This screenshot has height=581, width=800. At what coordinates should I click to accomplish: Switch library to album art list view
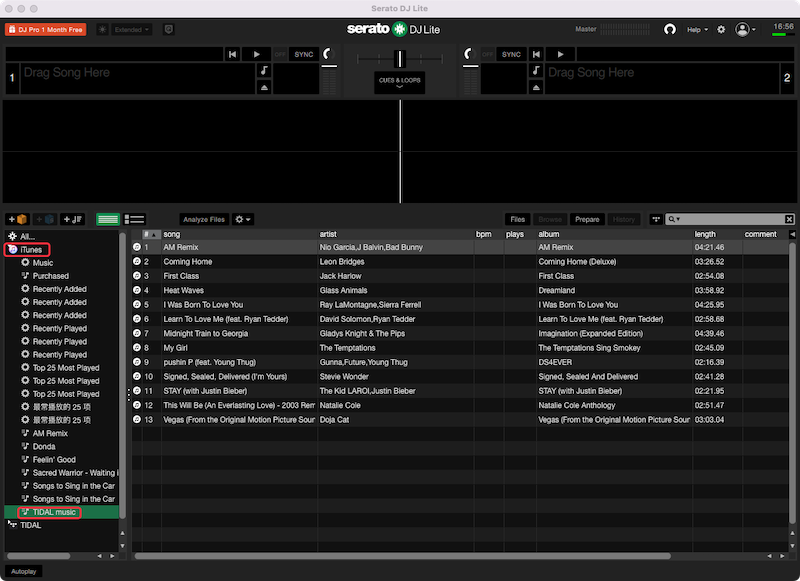[135, 219]
